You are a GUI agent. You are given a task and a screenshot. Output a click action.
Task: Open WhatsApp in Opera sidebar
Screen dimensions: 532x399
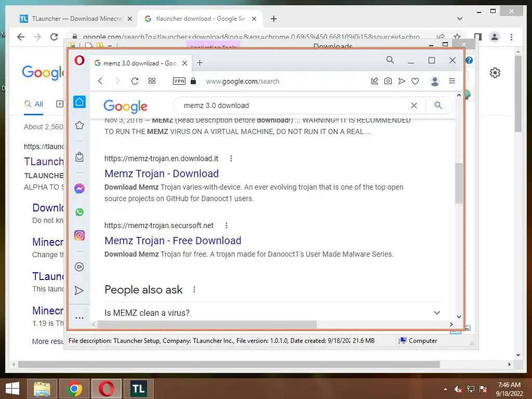click(79, 212)
